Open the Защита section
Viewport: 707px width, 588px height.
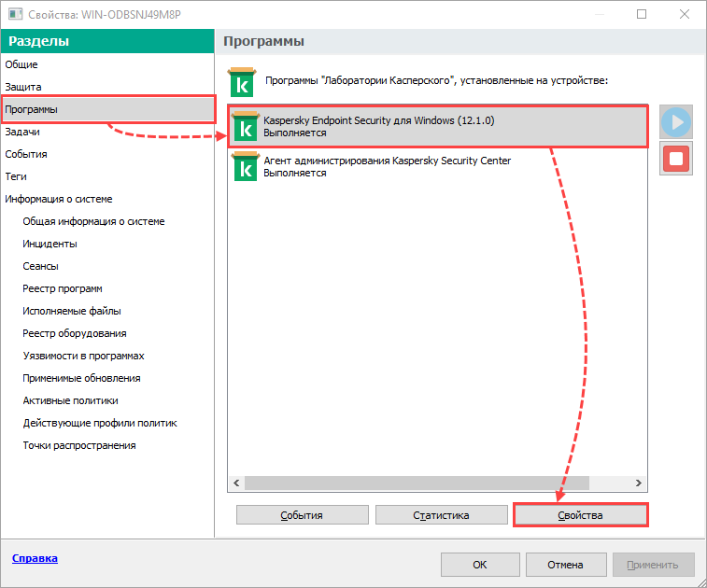23,87
